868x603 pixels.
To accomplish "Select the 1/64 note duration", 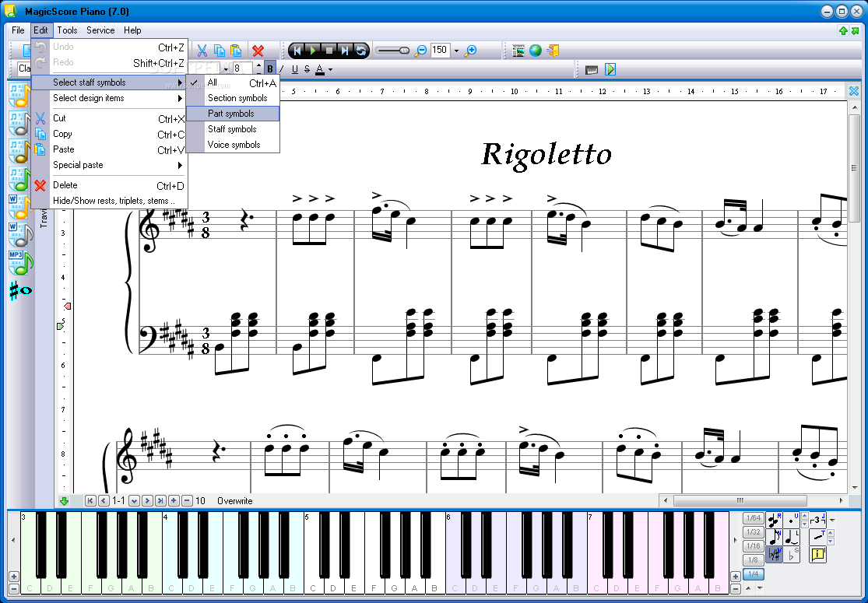I will click(754, 518).
